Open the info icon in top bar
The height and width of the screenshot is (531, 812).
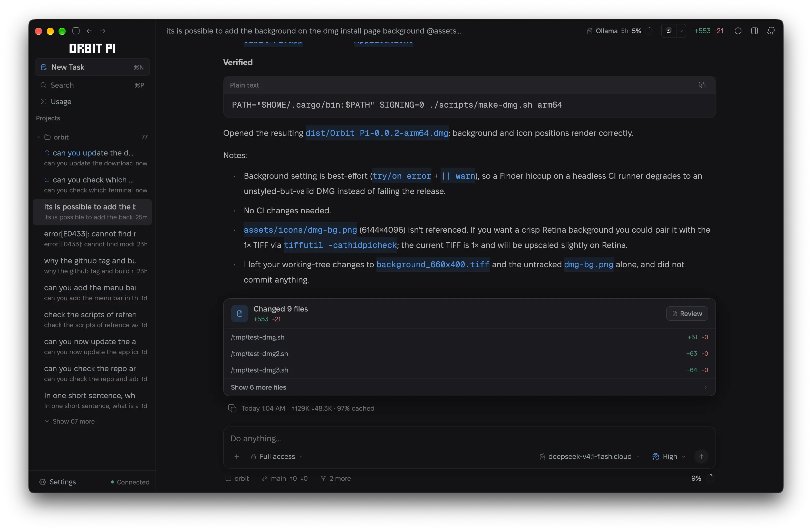click(738, 31)
